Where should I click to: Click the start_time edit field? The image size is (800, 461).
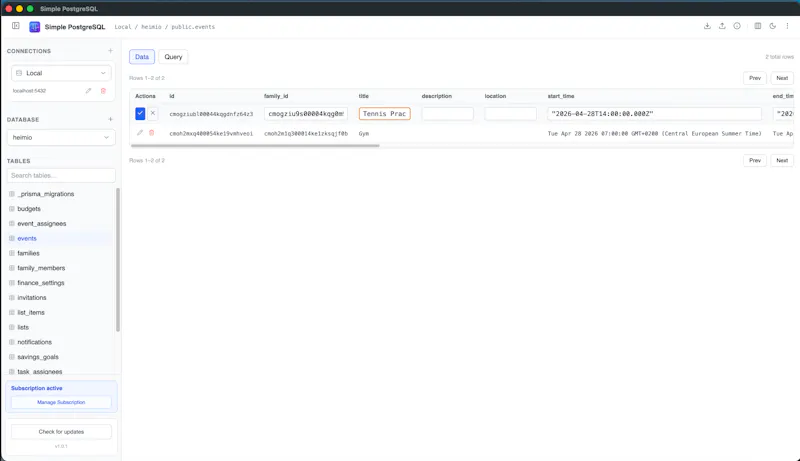click(655, 114)
